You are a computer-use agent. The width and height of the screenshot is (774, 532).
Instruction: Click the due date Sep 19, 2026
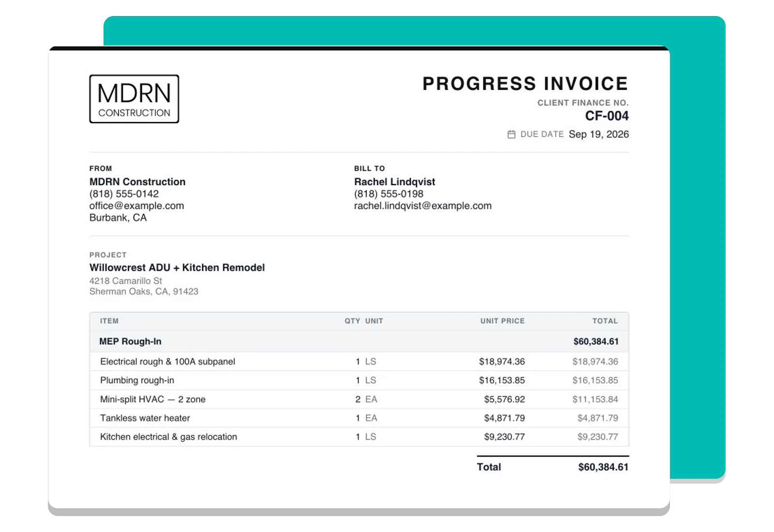[599, 134]
